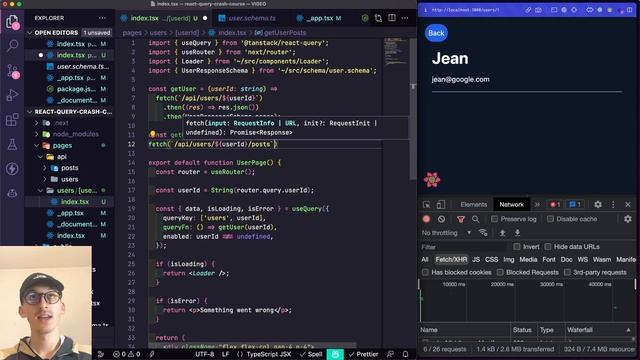This screenshot has width=640, height=360.
Task: Open Explorer panel more actions ellipsis
Action: click(102, 18)
